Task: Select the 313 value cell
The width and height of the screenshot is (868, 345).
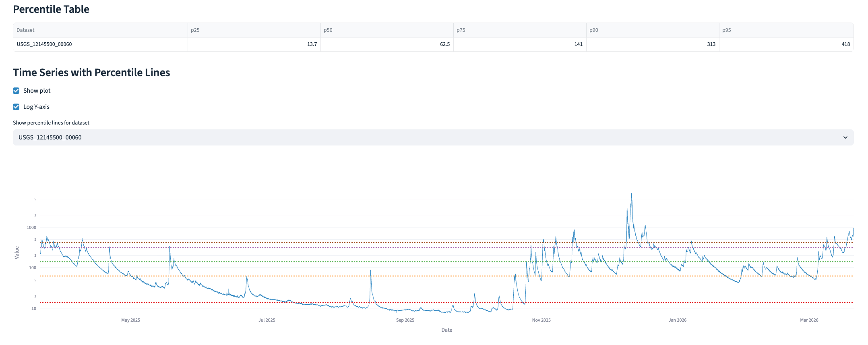Action: click(653, 44)
